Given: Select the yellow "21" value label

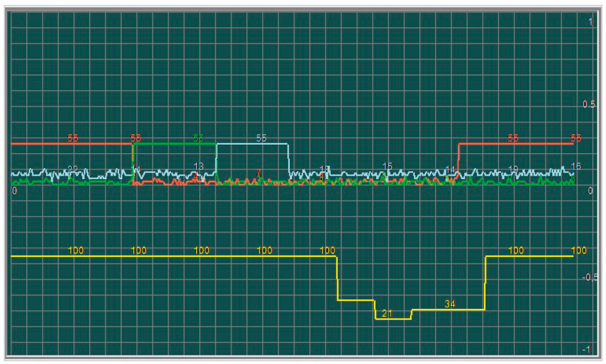Looking at the screenshot, I should coord(387,313).
